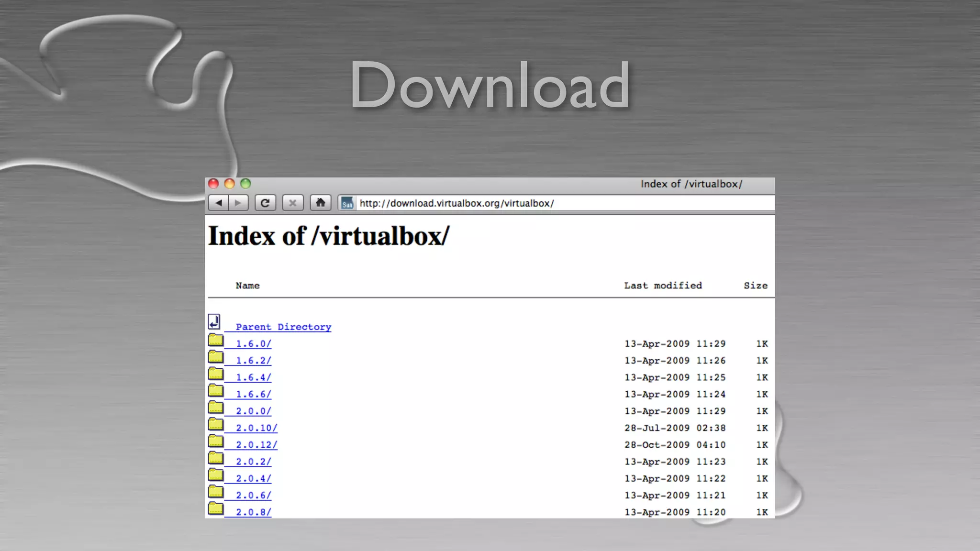This screenshot has width=980, height=551.
Task: Click the folder icon for 2.0.12/
Action: [216, 441]
